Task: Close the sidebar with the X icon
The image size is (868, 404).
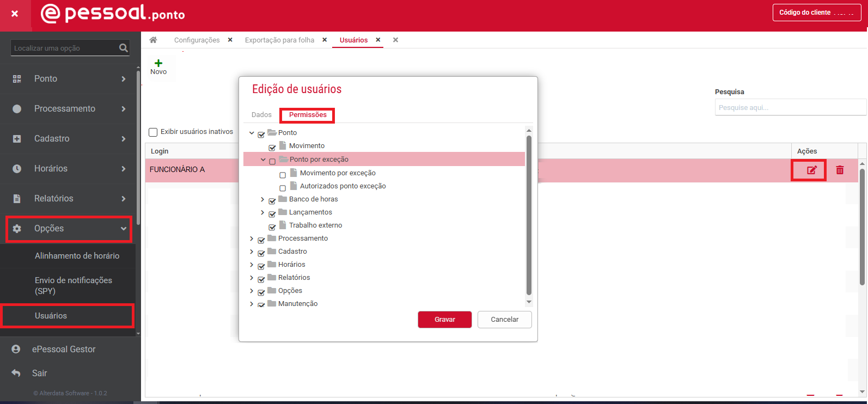Action: coord(15,14)
